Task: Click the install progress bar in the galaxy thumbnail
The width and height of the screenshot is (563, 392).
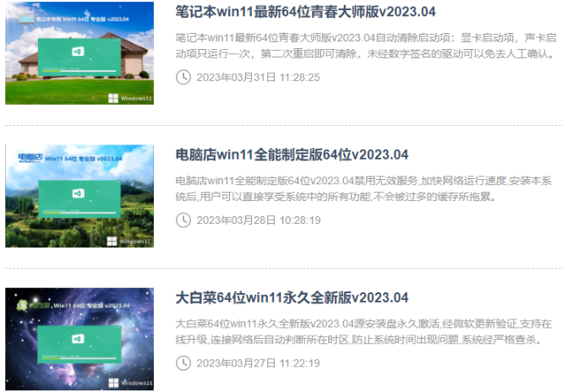Action: click(x=79, y=358)
